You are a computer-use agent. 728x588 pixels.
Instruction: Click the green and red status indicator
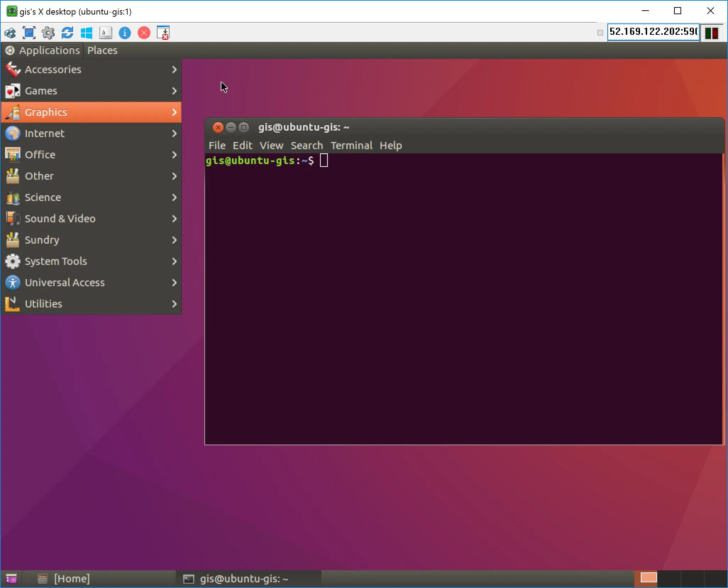tap(711, 33)
